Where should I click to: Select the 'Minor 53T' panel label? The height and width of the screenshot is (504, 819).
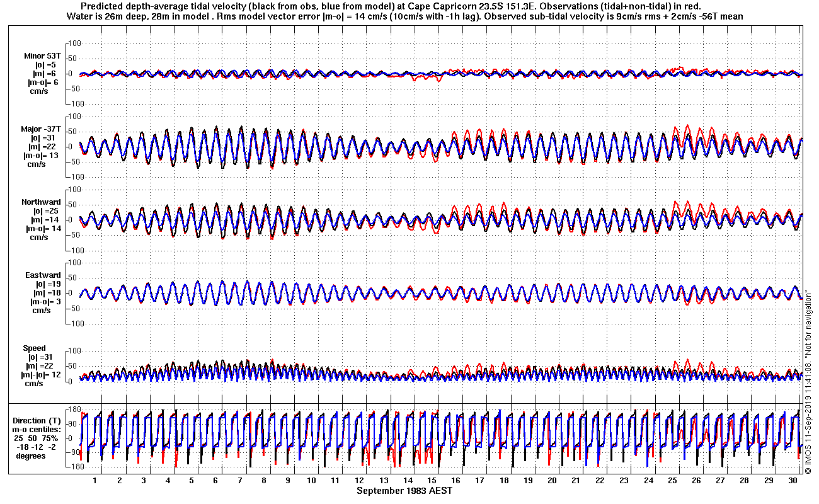click(x=43, y=56)
